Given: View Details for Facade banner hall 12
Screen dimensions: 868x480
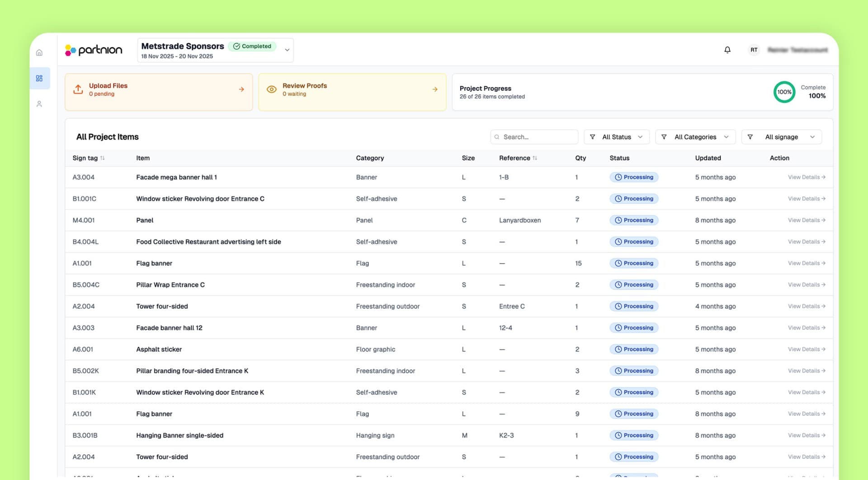Looking at the screenshot, I should [807, 328].
